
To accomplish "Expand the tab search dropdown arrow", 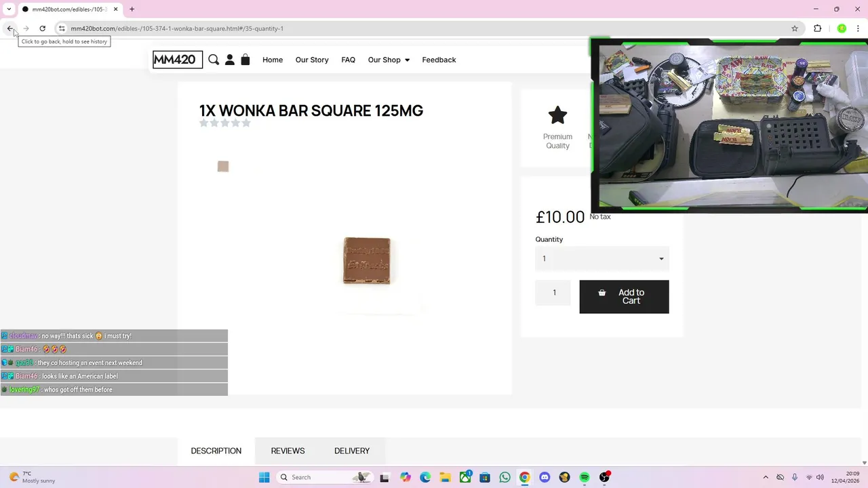I will pyautogui.click(x=9, y=9).
